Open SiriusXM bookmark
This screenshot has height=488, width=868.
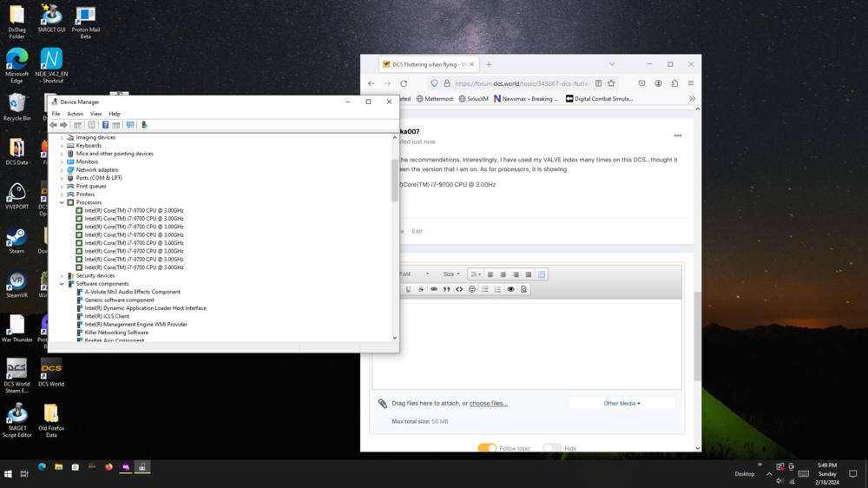[473, 99]
